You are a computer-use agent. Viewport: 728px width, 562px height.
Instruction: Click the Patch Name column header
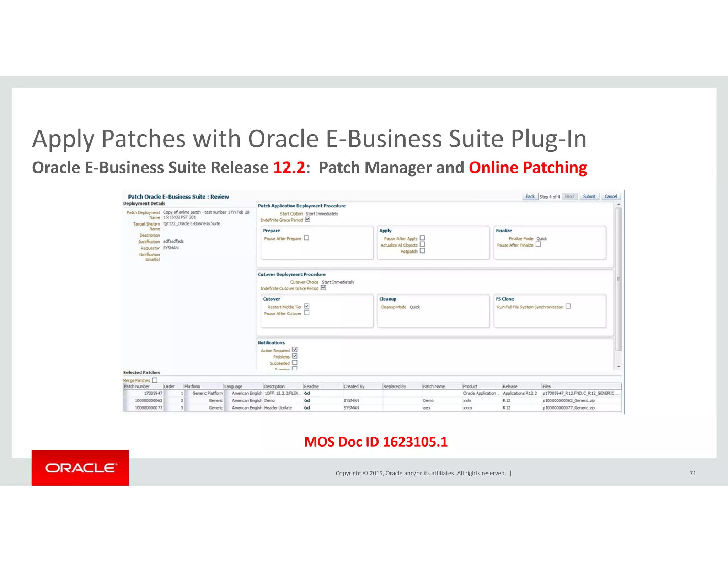click(442, 386)
